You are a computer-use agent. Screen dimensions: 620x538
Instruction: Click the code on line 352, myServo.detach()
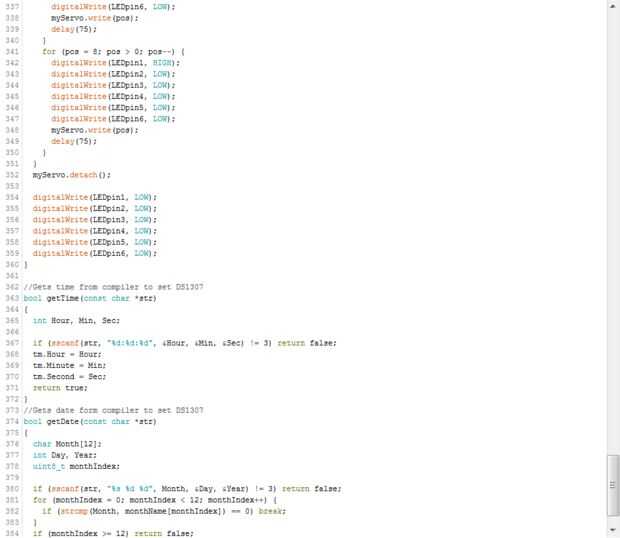[72, 175]
